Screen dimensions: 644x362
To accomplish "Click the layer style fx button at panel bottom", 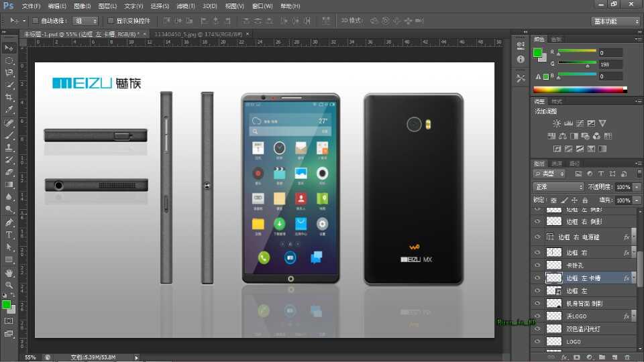I will (564, 357).
